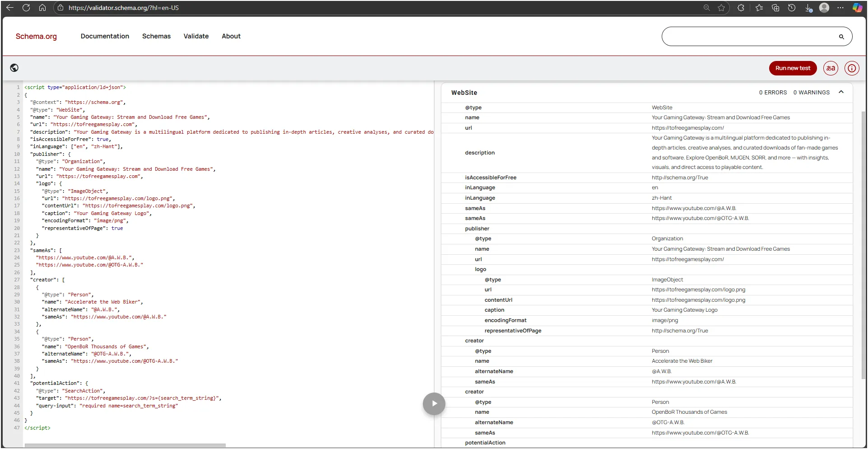Screen dimensions: 868x449
Task: Select the Schemas navigation item
Action: [x=156, y=36]
